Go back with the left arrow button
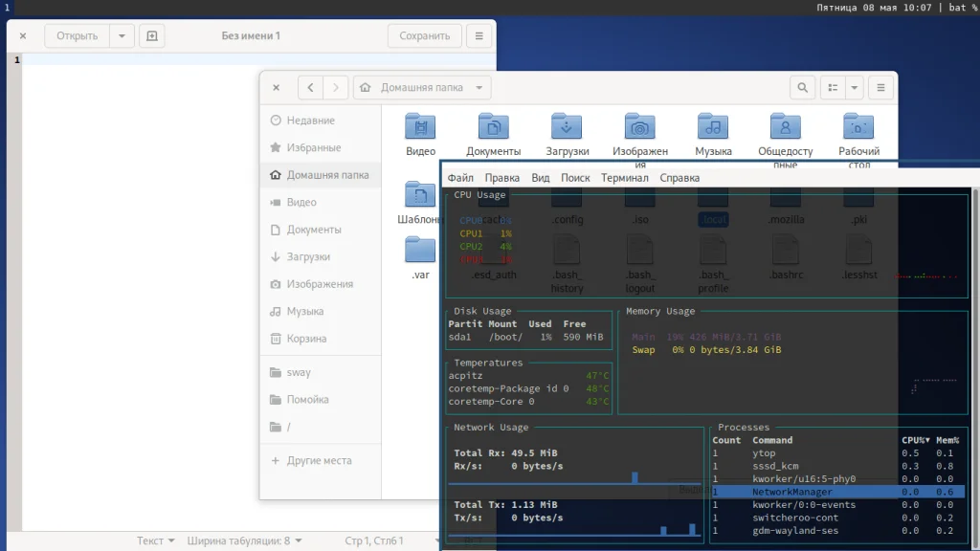 pos(310,87)
